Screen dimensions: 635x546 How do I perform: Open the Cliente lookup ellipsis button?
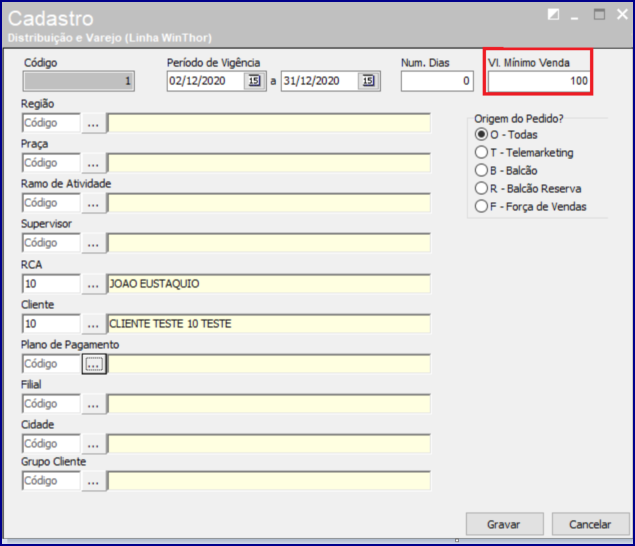(x=94, y=324)
